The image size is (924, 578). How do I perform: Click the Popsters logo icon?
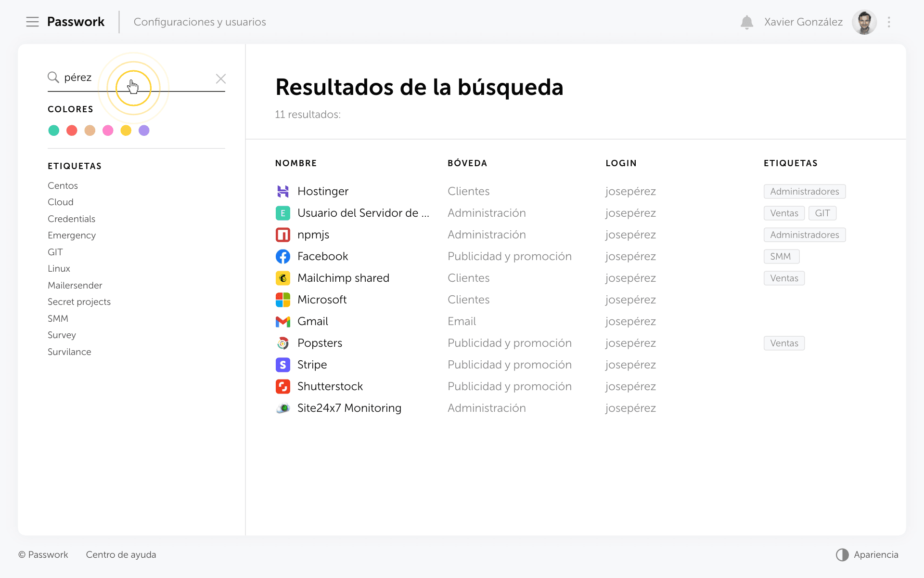(x=283, y=343)
